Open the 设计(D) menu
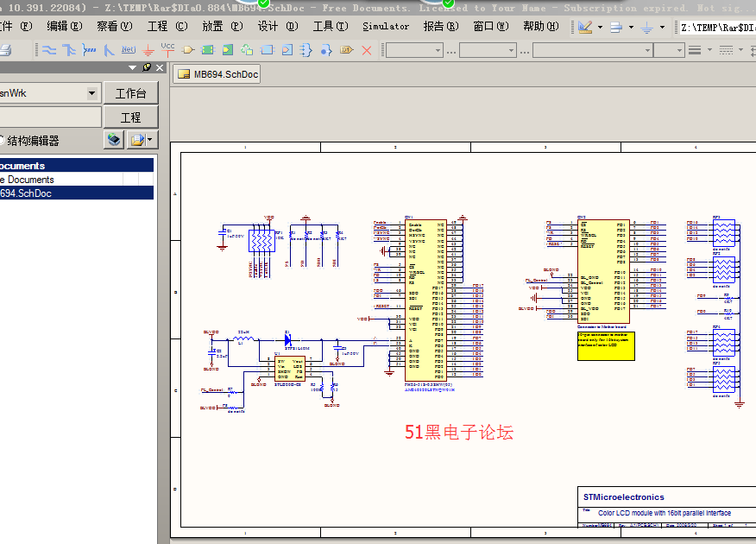 pos(278,26)
